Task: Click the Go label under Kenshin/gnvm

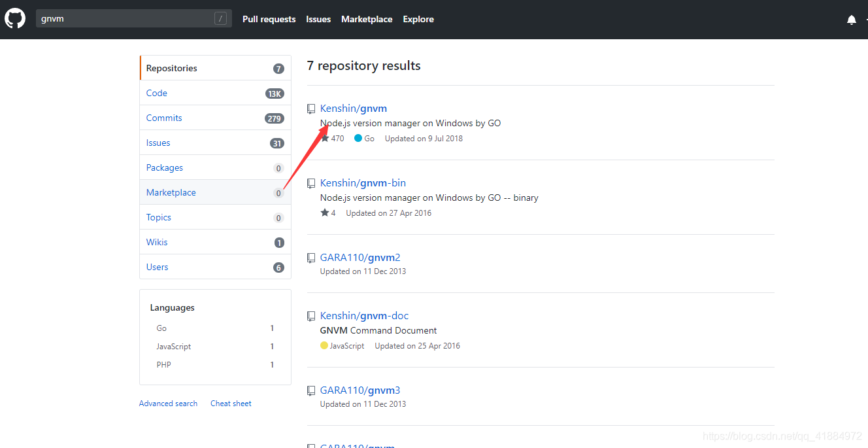Action: 369,139
